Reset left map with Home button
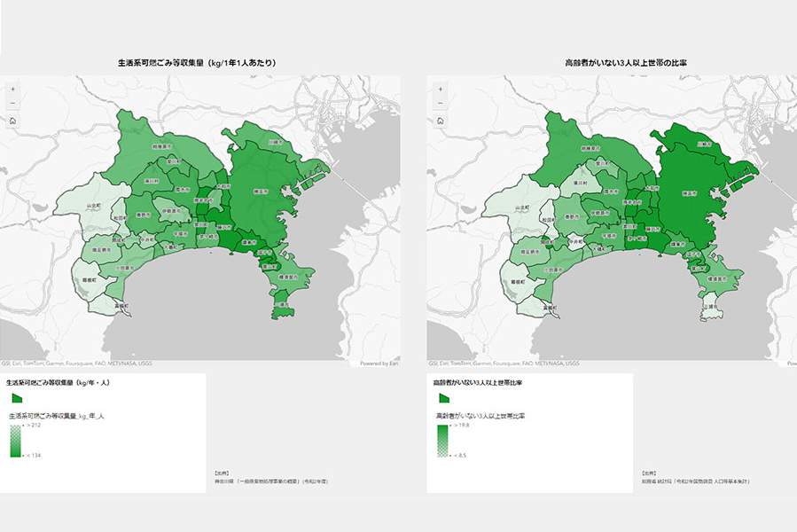This screenshot has height=532, width=797. tap(12, 121)
